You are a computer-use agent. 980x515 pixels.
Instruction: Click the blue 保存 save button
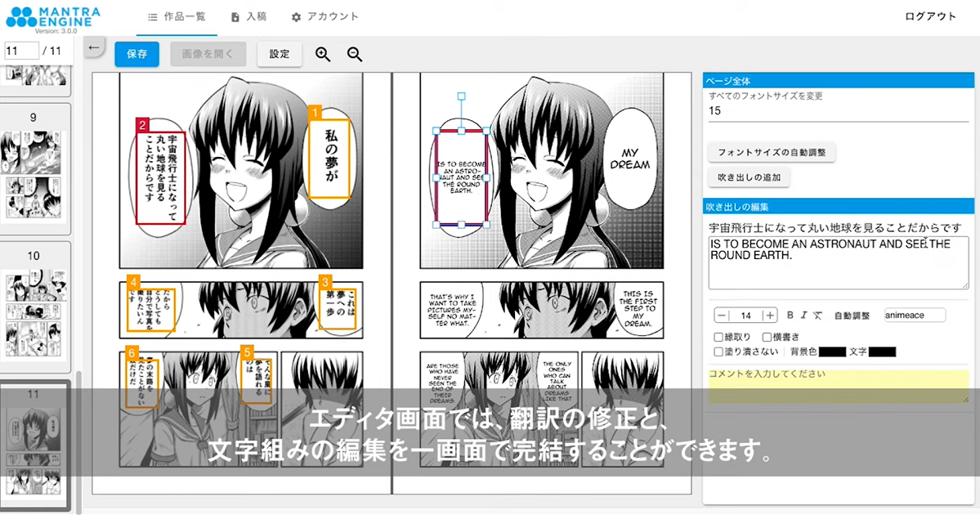point(136,55)
